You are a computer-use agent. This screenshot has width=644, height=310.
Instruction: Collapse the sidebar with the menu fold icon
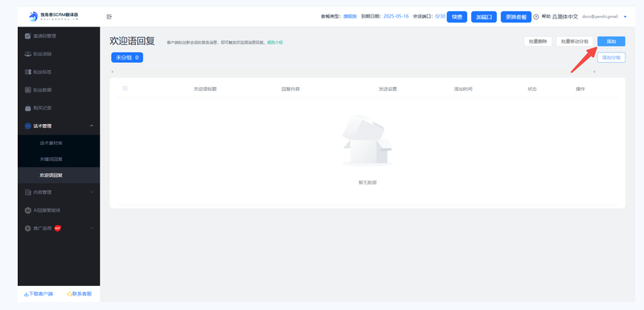pos(109,17)
